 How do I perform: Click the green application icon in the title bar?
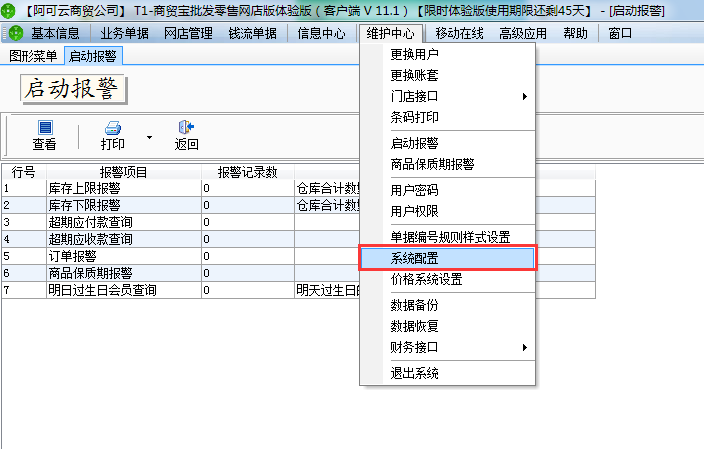pyautogui.click(x=8, y=10)
